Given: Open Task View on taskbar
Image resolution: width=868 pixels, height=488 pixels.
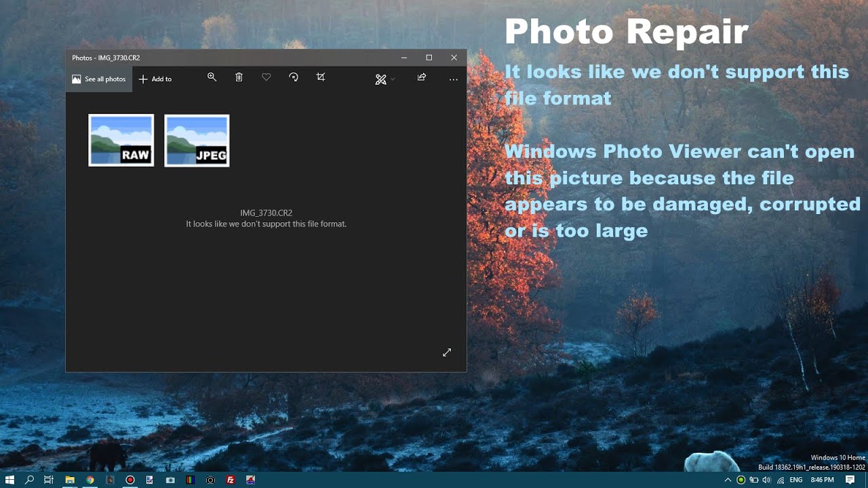Looking at the screenshot, I should (x=49, y=480).
